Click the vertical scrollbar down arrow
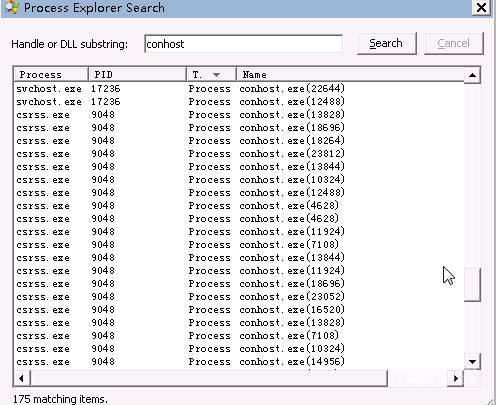Screen dimensions: 496x405 pyautogui.click(x=472, y=362)
